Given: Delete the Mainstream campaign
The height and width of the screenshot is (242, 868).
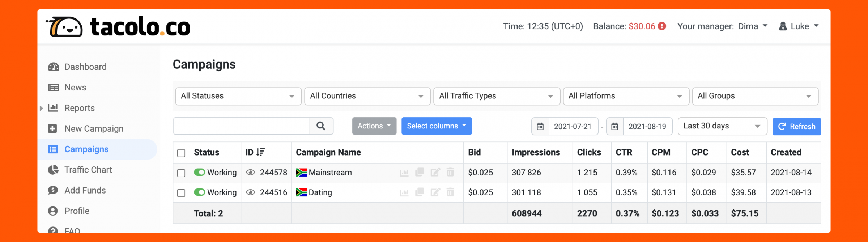Looking at the screenshot, I should [450, 172].
